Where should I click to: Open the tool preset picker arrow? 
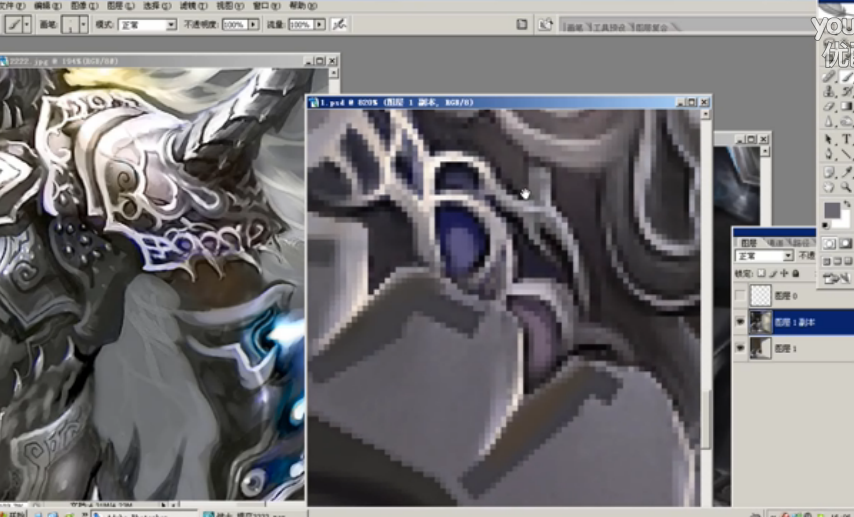click(27, 25)
